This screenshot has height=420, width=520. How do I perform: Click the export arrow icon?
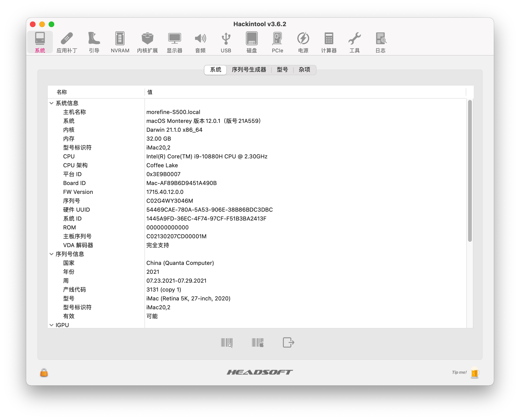[x=288, y=343]
